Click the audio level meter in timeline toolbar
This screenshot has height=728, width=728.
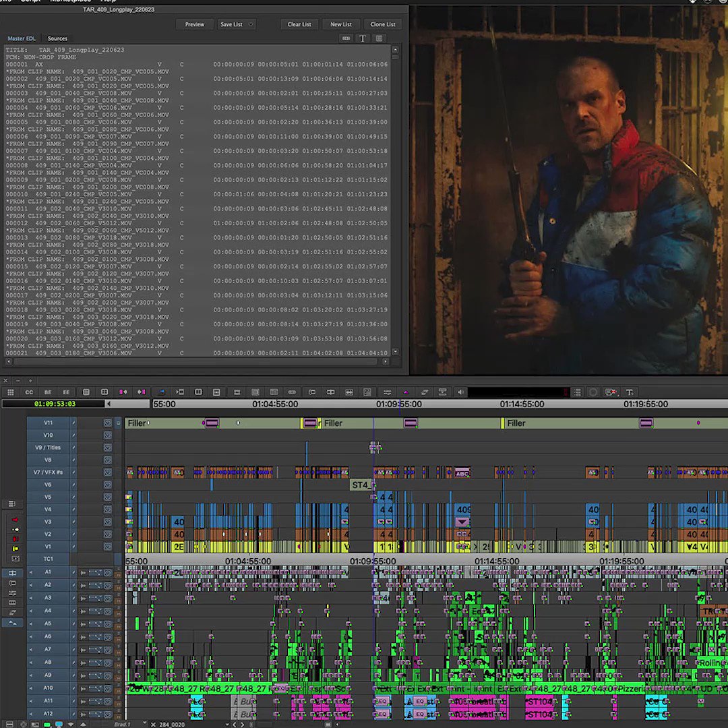tap(518, 392)
